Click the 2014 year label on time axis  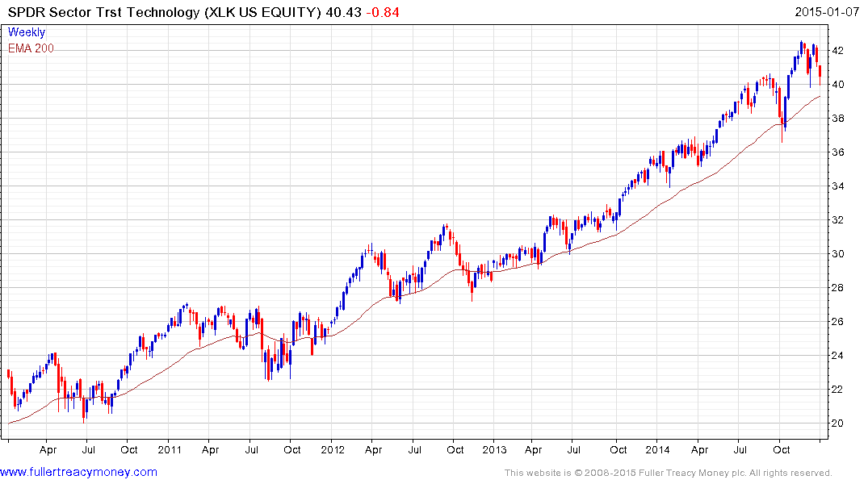pyautogui.click(x=657, y=449)
